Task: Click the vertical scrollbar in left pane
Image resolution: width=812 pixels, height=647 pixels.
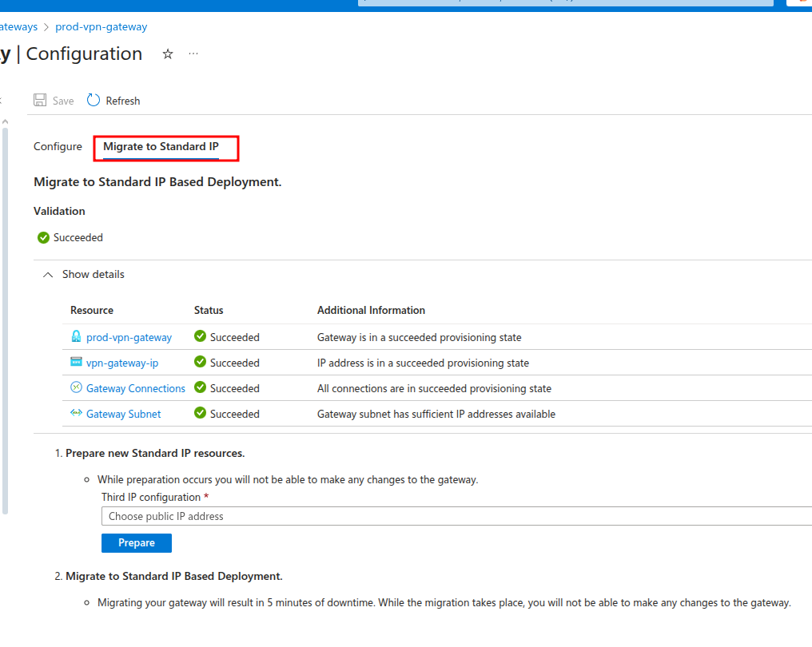Action: tap(5, 321)
